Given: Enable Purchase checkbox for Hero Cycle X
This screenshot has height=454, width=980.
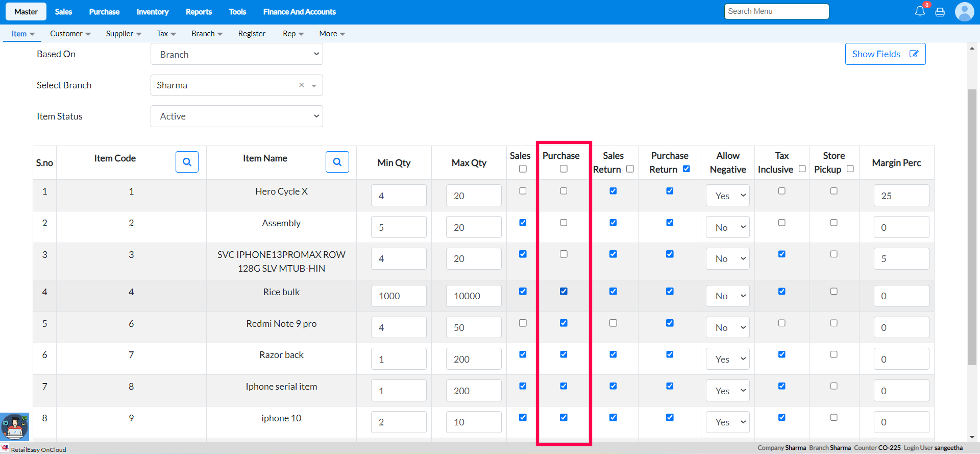Looking at the screenshot, I should pos(563,191).
